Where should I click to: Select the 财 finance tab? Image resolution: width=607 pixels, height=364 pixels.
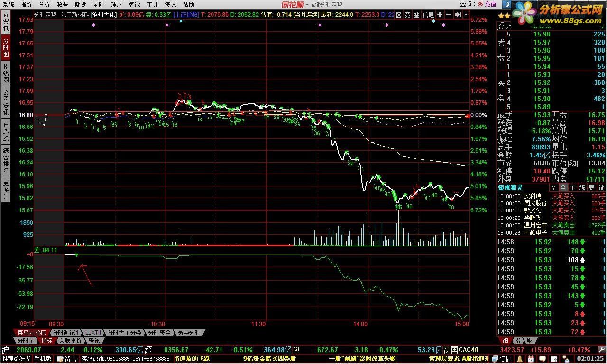point(529,341)
